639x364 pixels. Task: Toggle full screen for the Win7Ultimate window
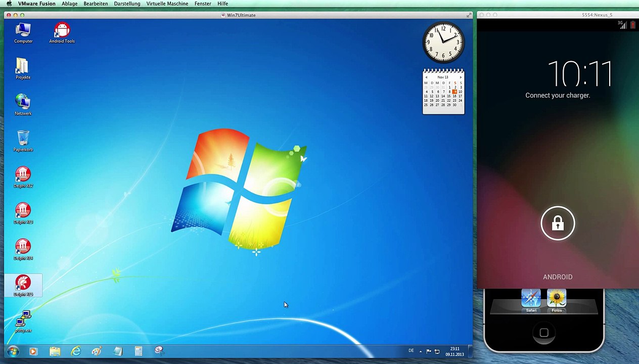click(469, 15)
